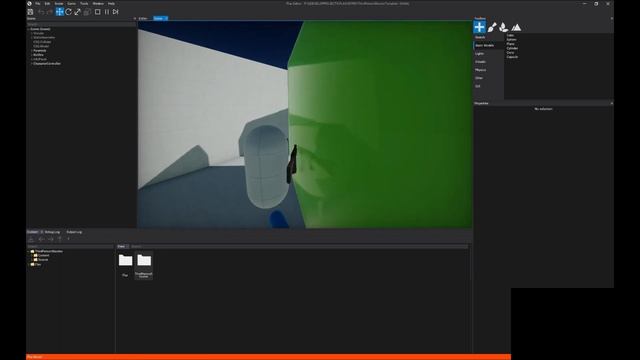This screenshot has height=360, width=640.
Task: Pick the Cone item in Basic Models
Action: (510, 52)
